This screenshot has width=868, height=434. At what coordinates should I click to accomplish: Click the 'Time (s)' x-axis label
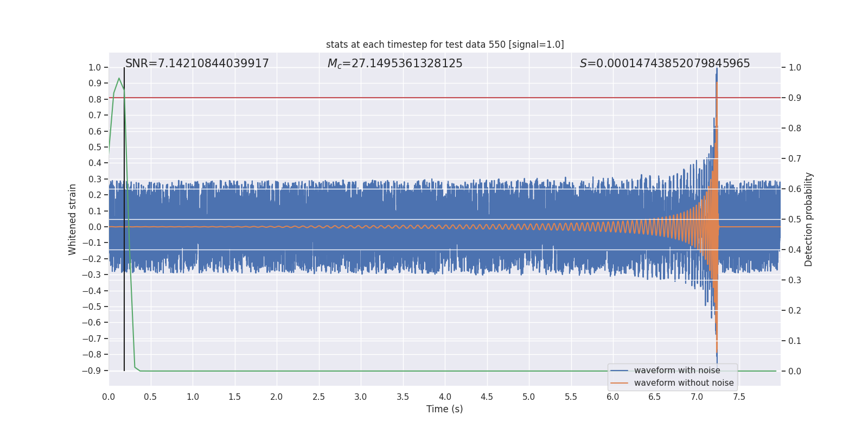pos(444,409)
